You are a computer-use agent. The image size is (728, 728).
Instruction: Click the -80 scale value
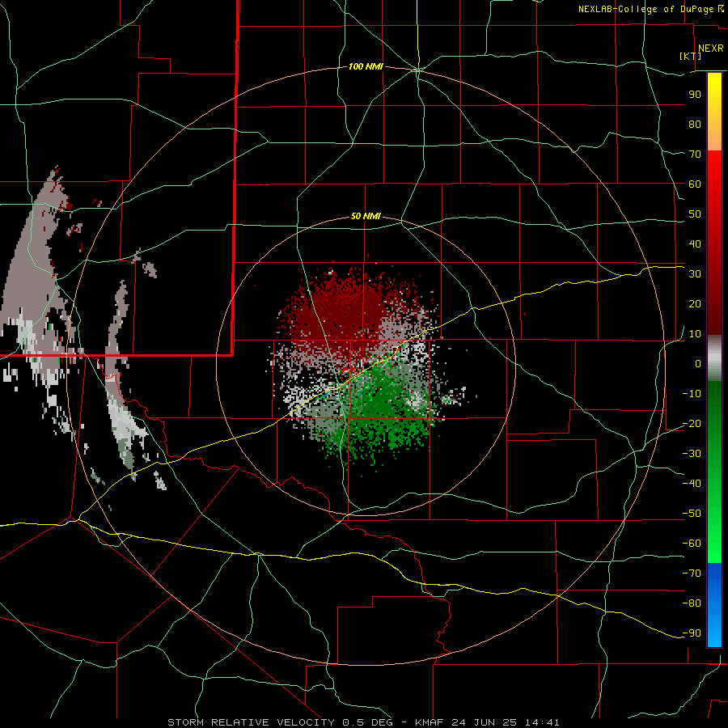(x=692, y=603)
